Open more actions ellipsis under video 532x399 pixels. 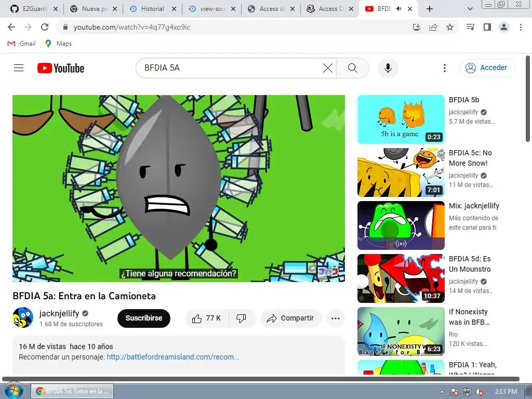coord(336,318)
